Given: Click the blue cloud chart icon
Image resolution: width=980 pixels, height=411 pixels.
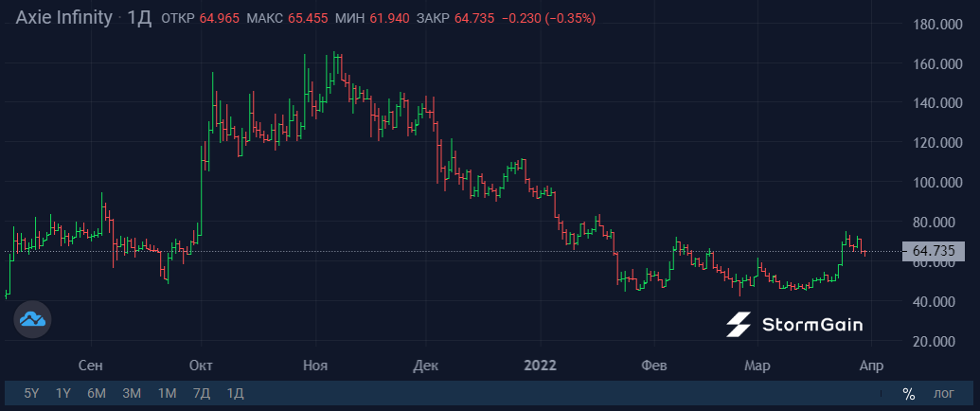Looking at the screenshot, I should pyautogui.click(x=32, y=320).
